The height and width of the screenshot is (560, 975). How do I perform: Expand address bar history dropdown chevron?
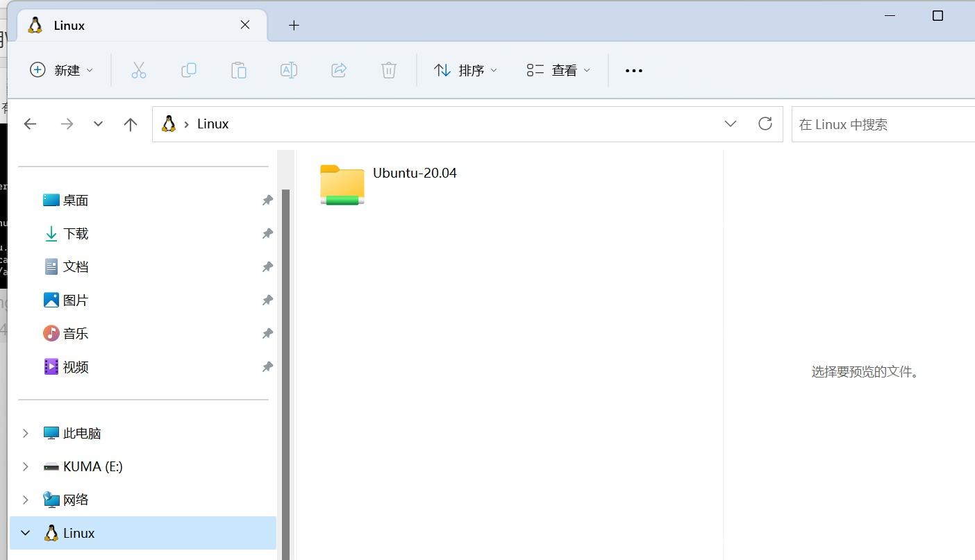[731, 124]
